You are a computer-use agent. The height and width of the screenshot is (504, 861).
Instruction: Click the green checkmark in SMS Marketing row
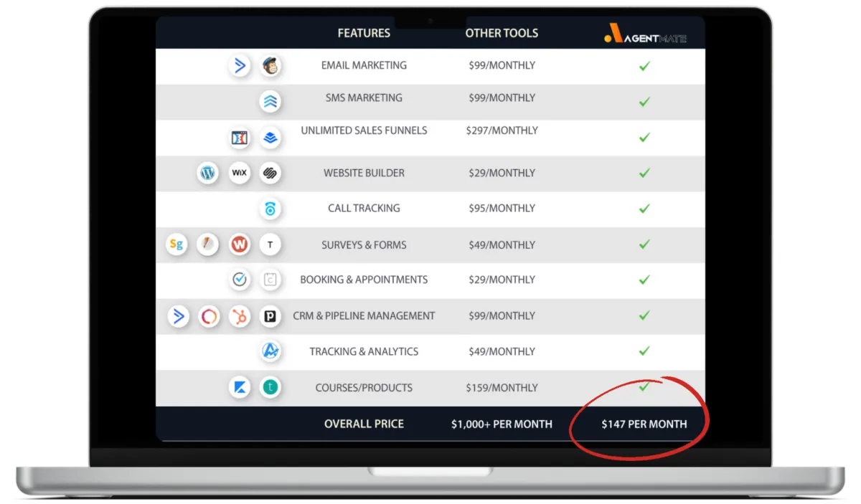click(644, 102)
